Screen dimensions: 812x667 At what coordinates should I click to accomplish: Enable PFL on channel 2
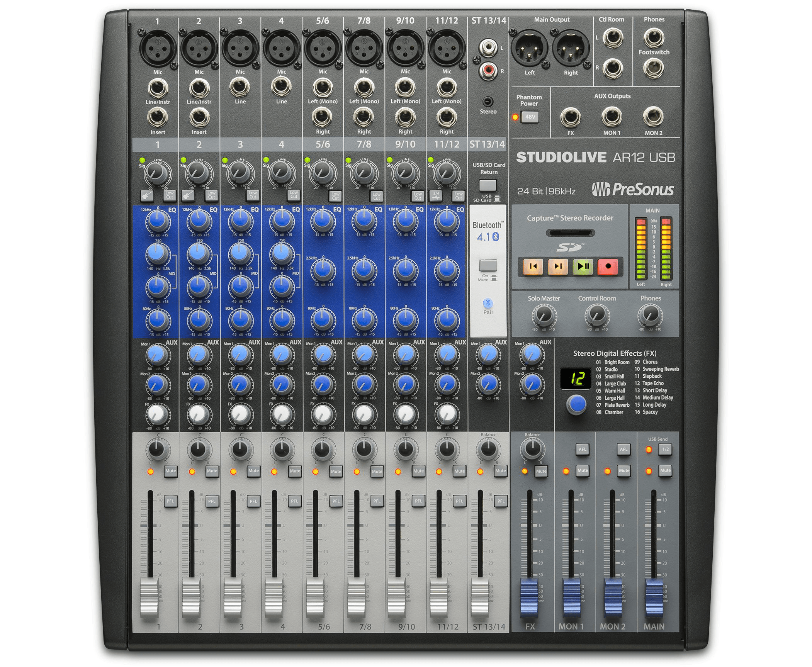tap(212, 501)
